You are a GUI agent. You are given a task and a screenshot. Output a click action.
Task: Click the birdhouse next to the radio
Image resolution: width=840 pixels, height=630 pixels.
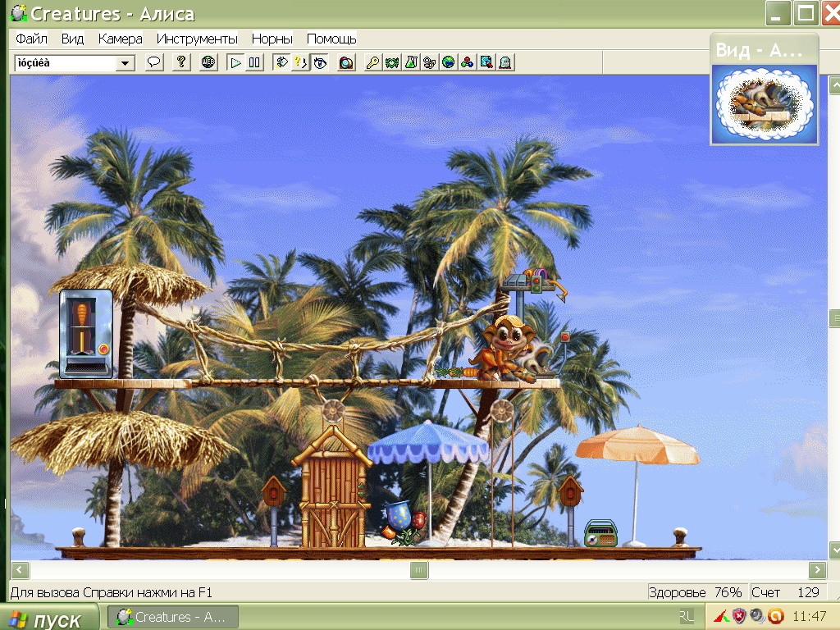(570, 491)
